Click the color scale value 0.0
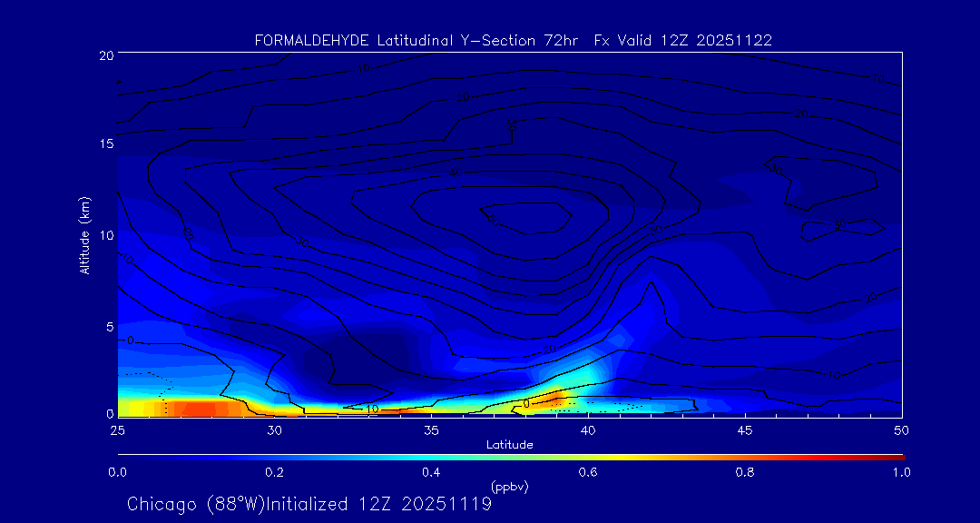Screen dimensions: 980x523 tap(117, 472)
